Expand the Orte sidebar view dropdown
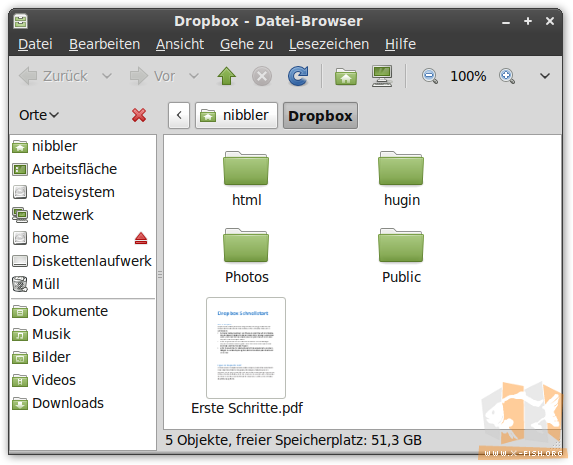Viewport: 573px width, 465px height. click(39, 115)
